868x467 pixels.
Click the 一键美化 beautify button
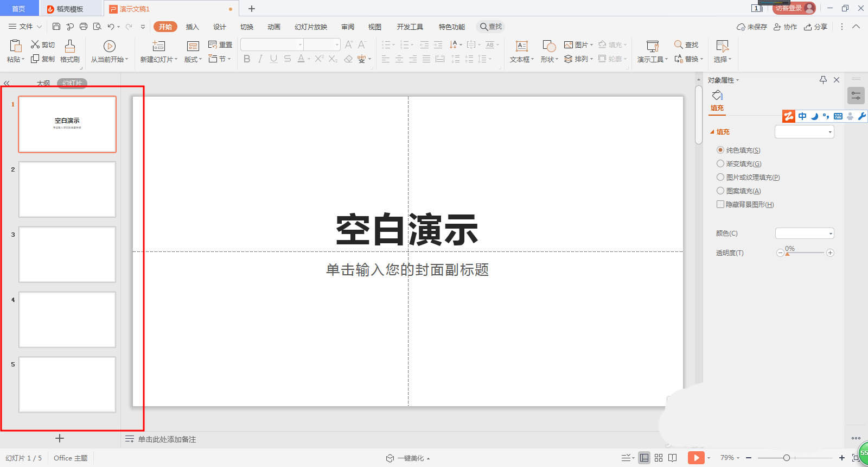click(408, 458)
